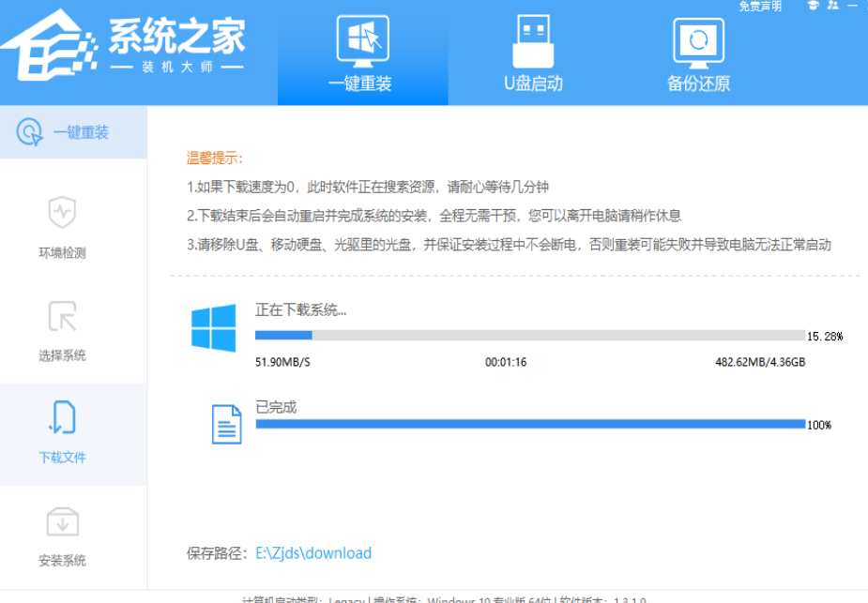This screenshot has width=868, height=603.
Task: Click the Windows logo icon
Action: 214,327
